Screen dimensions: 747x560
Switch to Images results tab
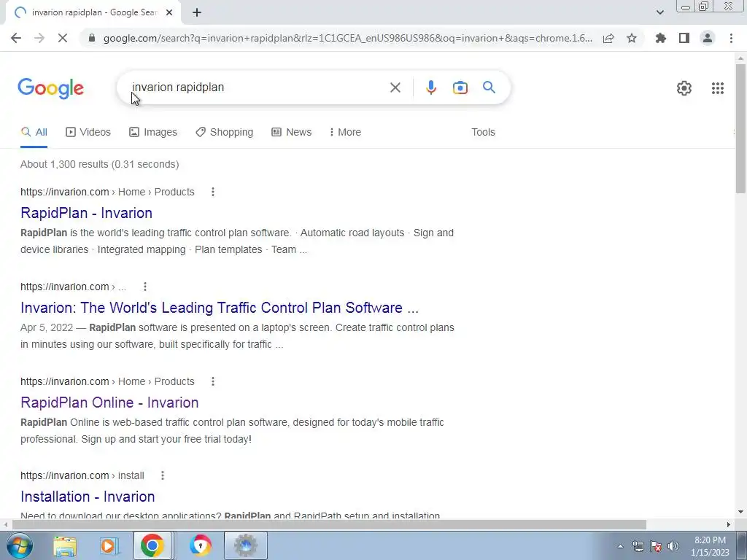(x=153, y=132)
